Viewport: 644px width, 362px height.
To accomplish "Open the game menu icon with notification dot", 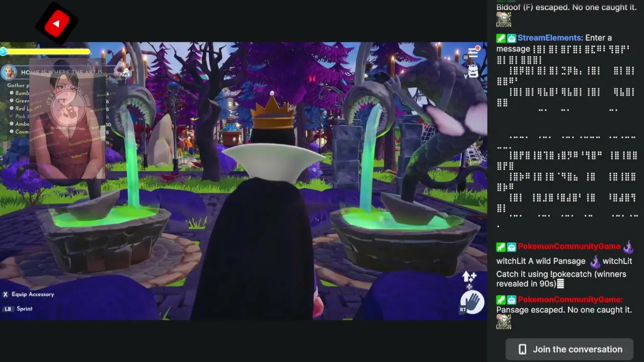I will coord(474,52).
